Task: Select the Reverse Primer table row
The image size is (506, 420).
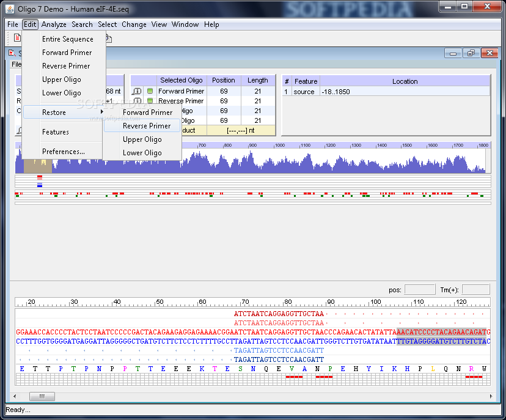Action: click(203, 101)
